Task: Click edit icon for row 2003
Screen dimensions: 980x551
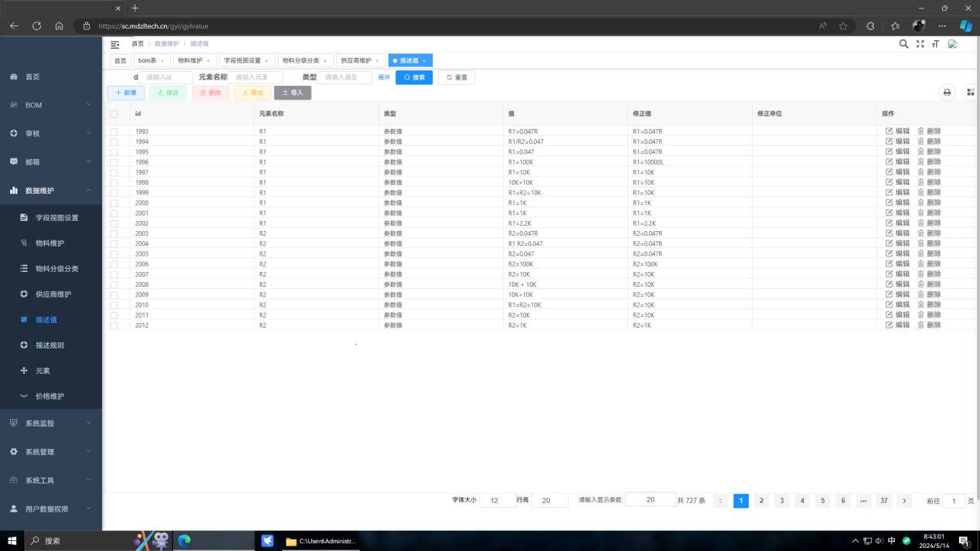Action: point(890,233)
